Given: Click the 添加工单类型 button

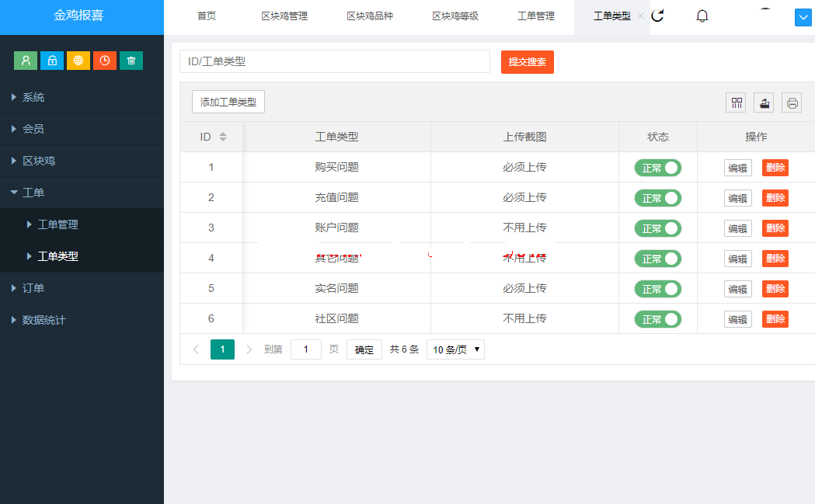Looking at the screenshot, I should [x=228, y=102].
